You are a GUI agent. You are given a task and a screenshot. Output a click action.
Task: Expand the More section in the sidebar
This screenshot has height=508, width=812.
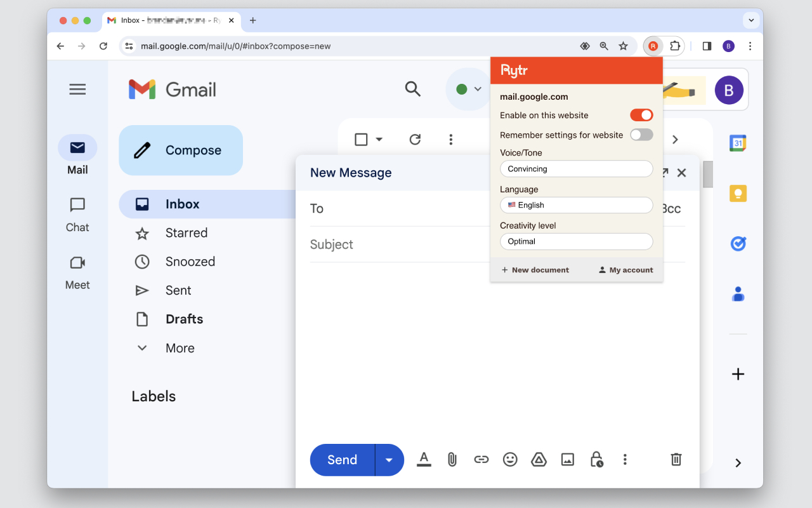[x=180, y=347]
